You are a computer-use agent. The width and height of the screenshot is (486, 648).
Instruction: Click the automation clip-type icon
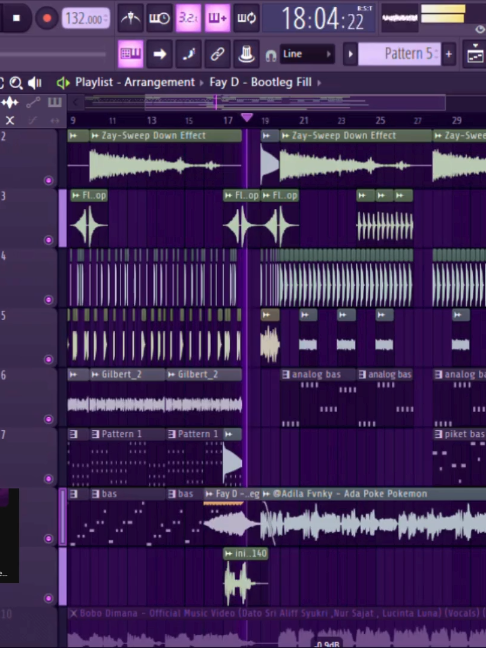[x=33, y=102]
